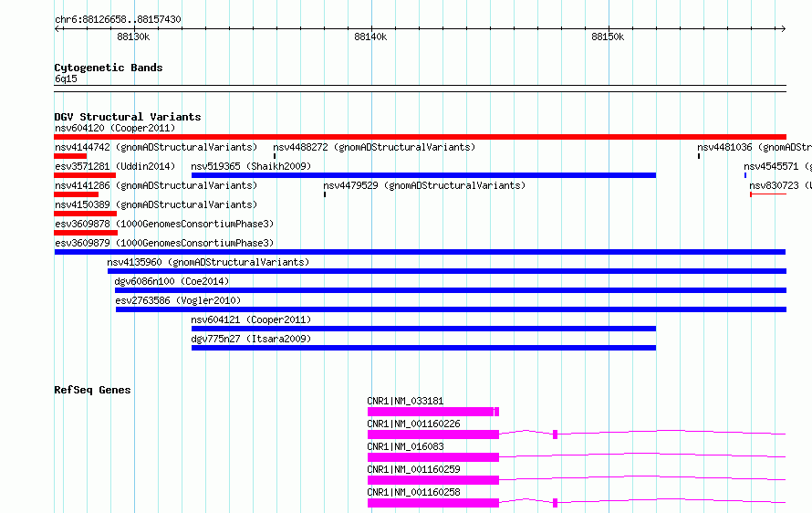Click the 6q15 band label

pos(66,79)
